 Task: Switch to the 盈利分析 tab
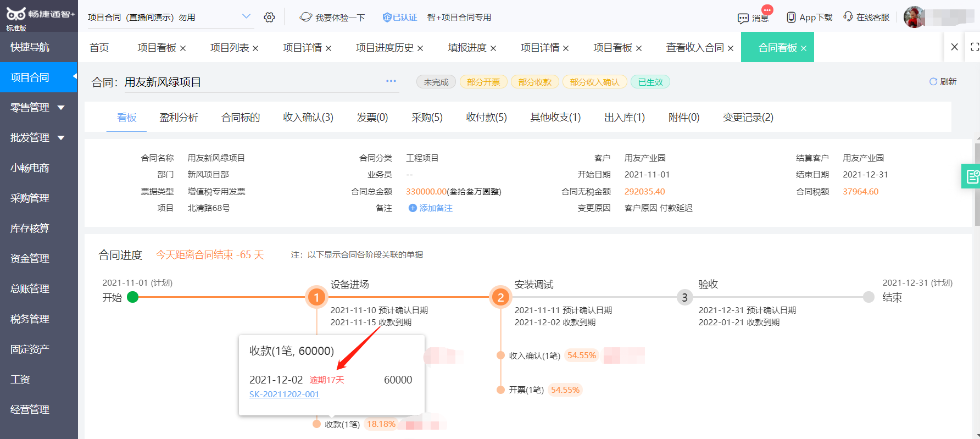(179, 117)
